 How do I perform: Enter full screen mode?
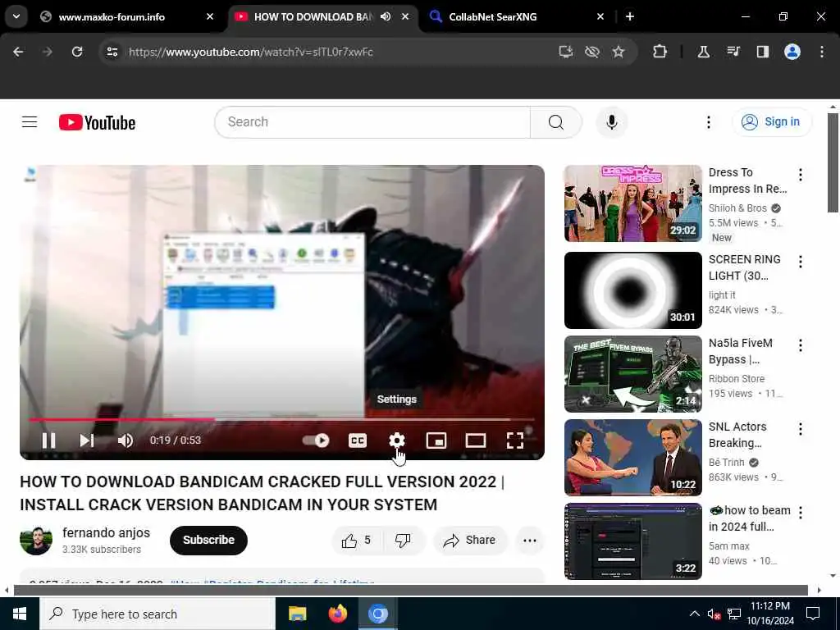point(515,441)
